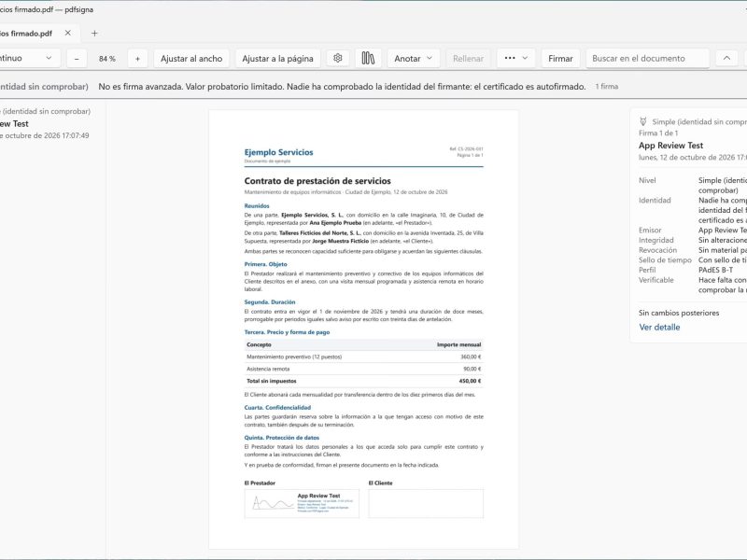747x560 pixels.
Task: Open a new tab with the plus icon
Action: tap(94, 33)
